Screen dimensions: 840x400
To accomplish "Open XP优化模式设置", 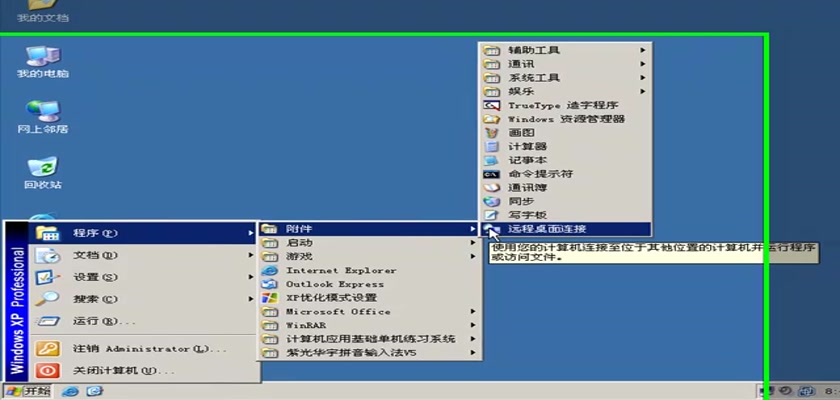I will pos(370,298).
